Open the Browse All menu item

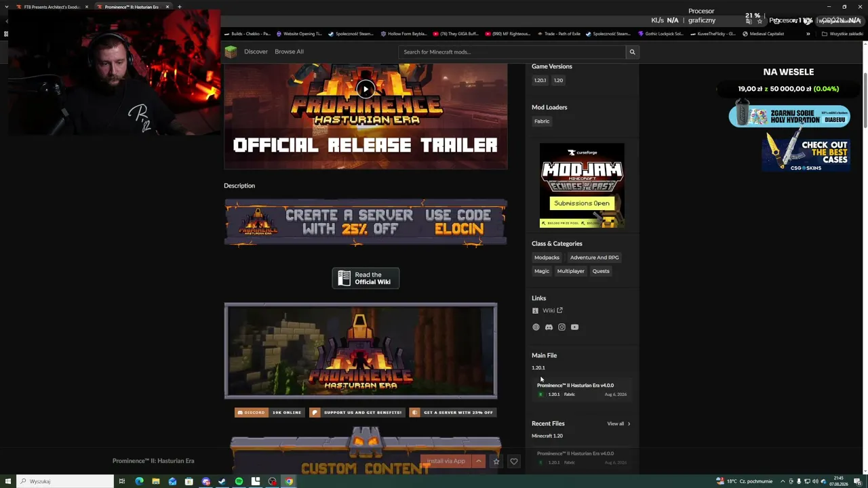click(289, 52)
